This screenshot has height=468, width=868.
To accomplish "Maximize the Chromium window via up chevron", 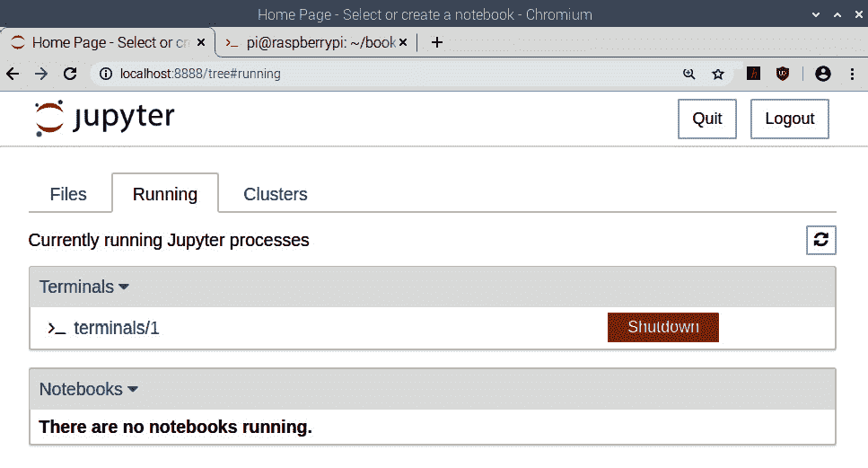I will point(837,15).
